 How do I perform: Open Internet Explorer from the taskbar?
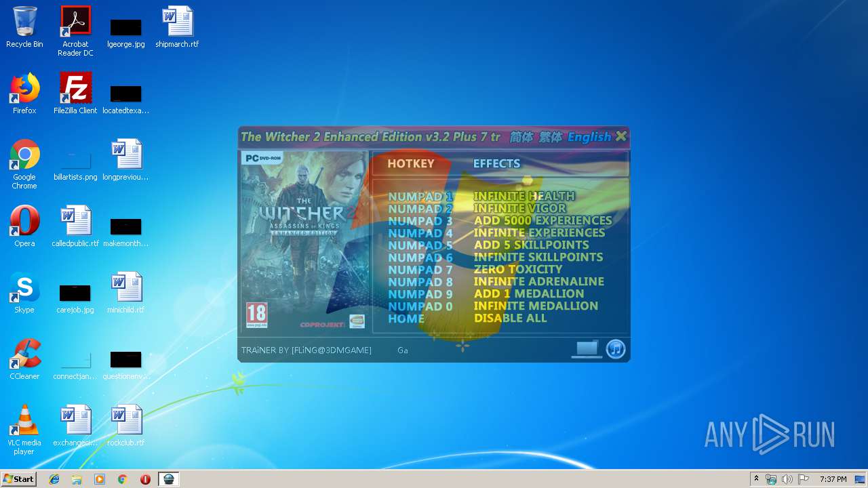coord(54,479)
